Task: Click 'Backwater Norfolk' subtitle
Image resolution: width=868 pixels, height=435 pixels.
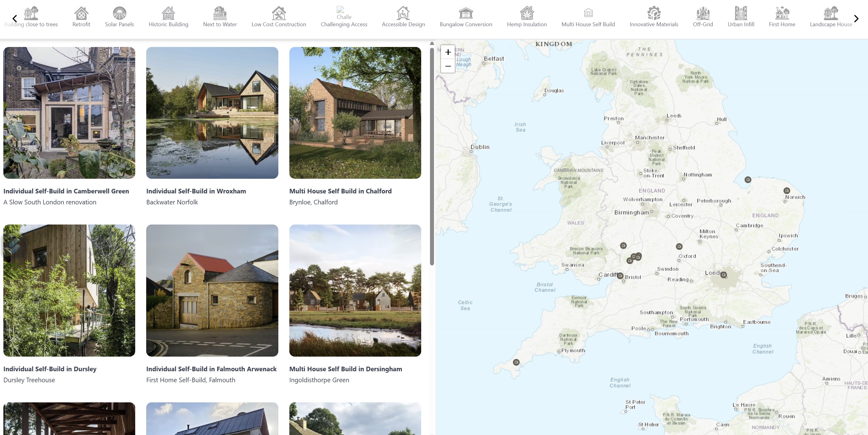Action: (x=172, y=202)
